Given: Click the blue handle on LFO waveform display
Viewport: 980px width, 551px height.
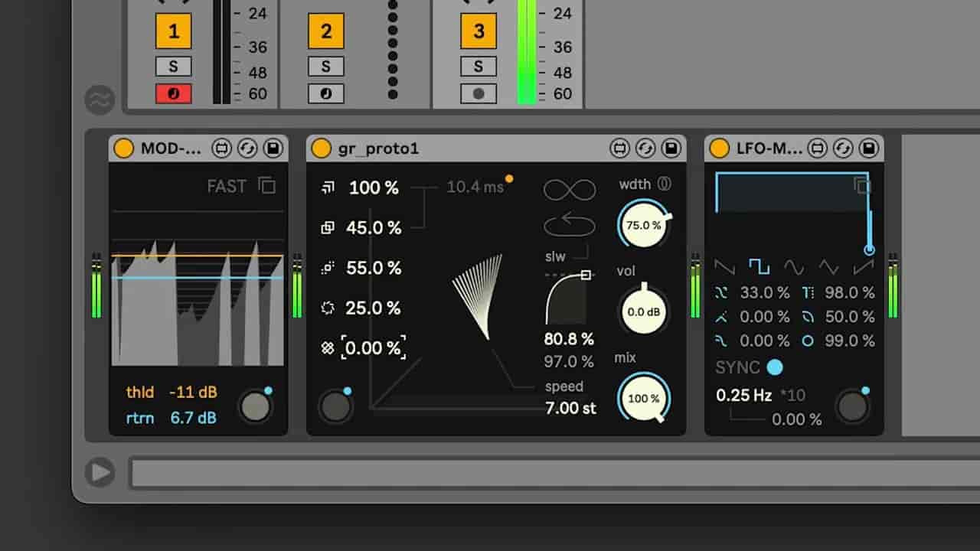Looking at the screenshot, I should 869,249.
